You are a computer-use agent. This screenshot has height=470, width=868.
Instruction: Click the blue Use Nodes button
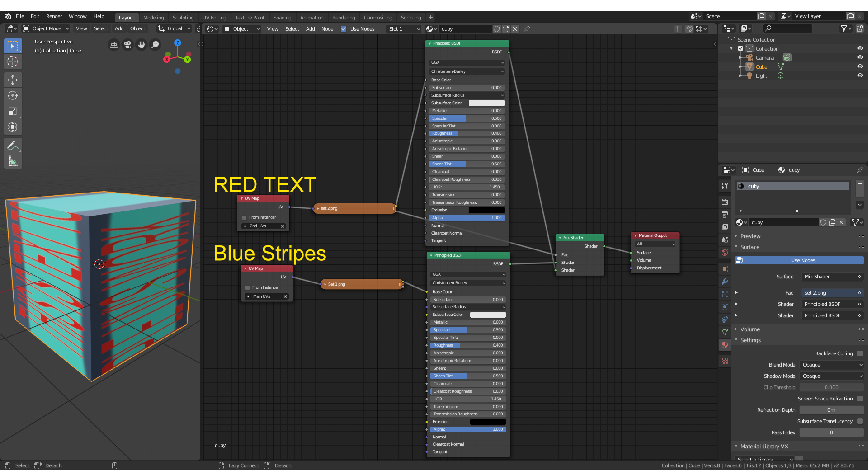(x=799, y=260)
